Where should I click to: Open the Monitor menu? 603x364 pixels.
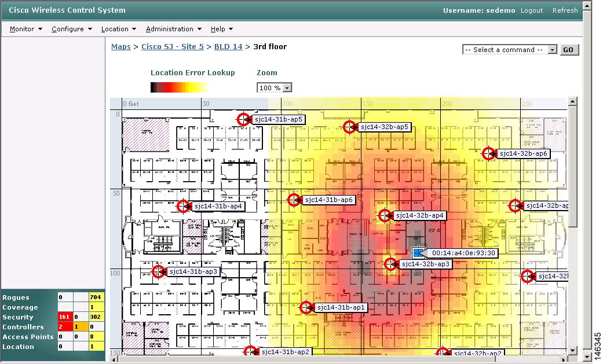(x=25, y=29)
